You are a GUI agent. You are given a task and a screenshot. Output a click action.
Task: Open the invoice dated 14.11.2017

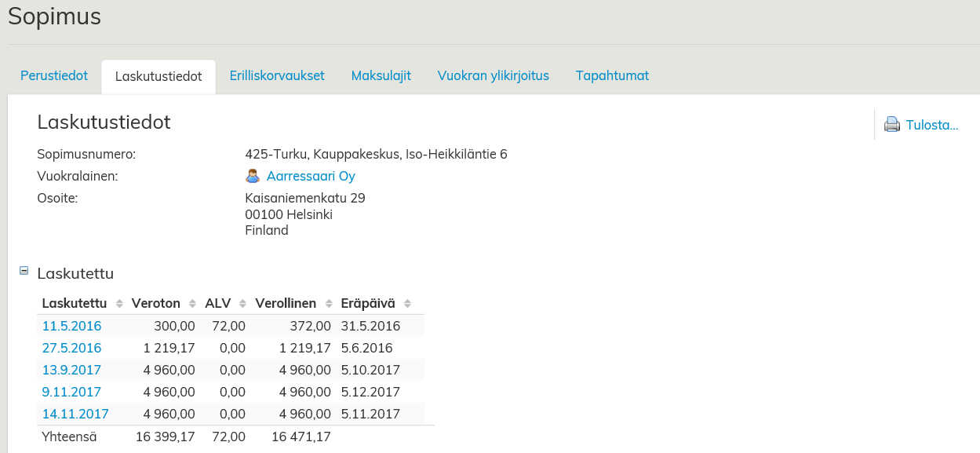(x=75, y=414)
